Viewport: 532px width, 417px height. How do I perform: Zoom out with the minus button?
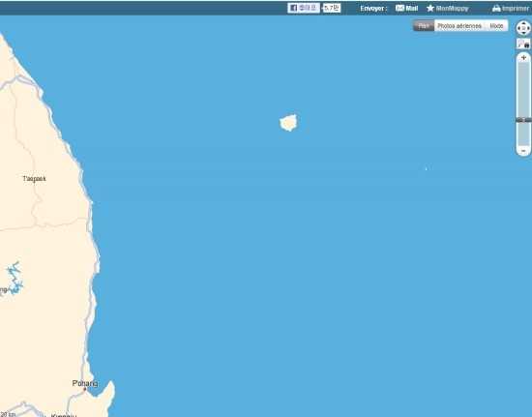(x=523, y=151)
